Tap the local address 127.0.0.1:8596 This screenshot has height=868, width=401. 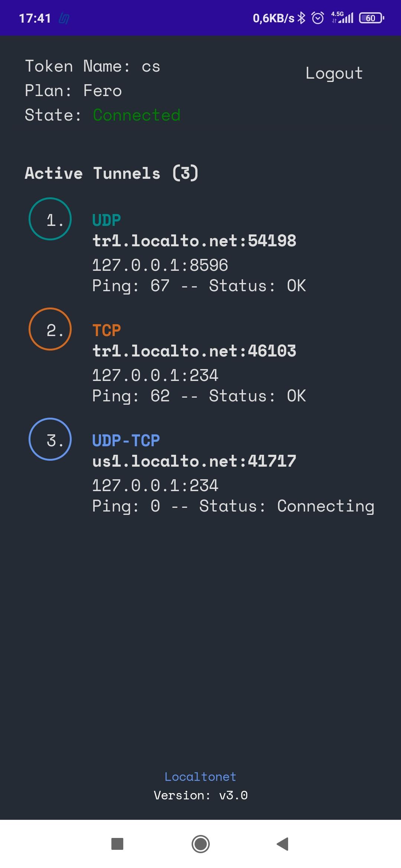click(x=160, y=265)
